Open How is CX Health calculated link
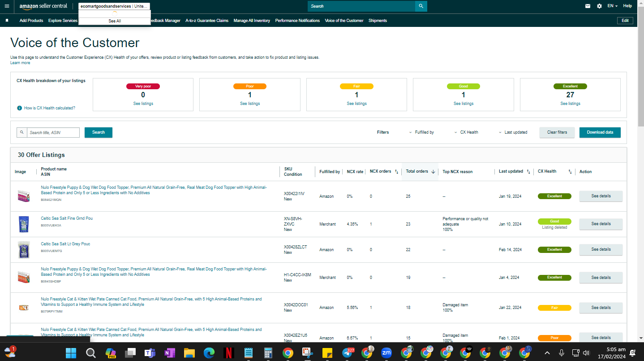 coord(50,108)
